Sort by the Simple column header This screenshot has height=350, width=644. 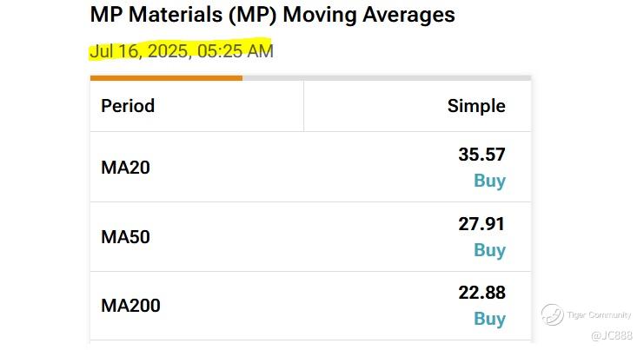475,106
